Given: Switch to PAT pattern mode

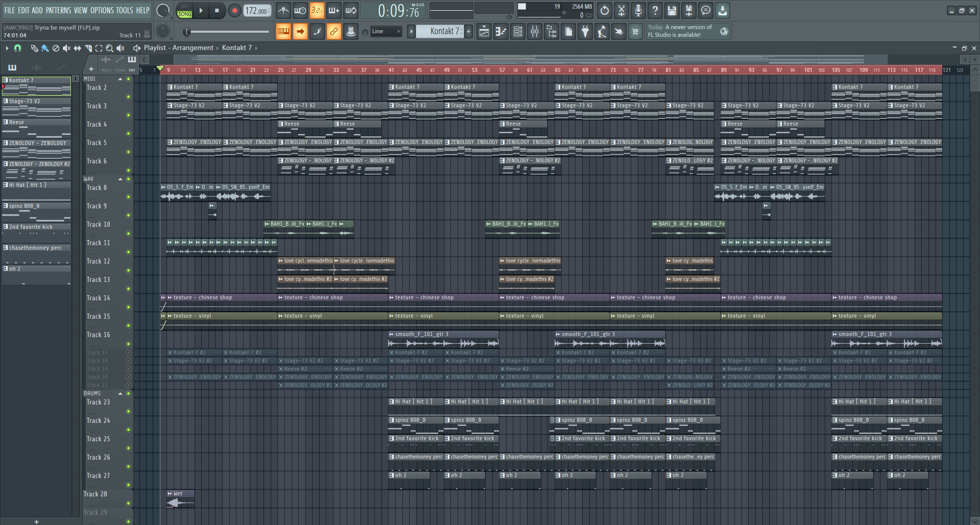Looking at the screenshot, I should [x=184, y=7].
